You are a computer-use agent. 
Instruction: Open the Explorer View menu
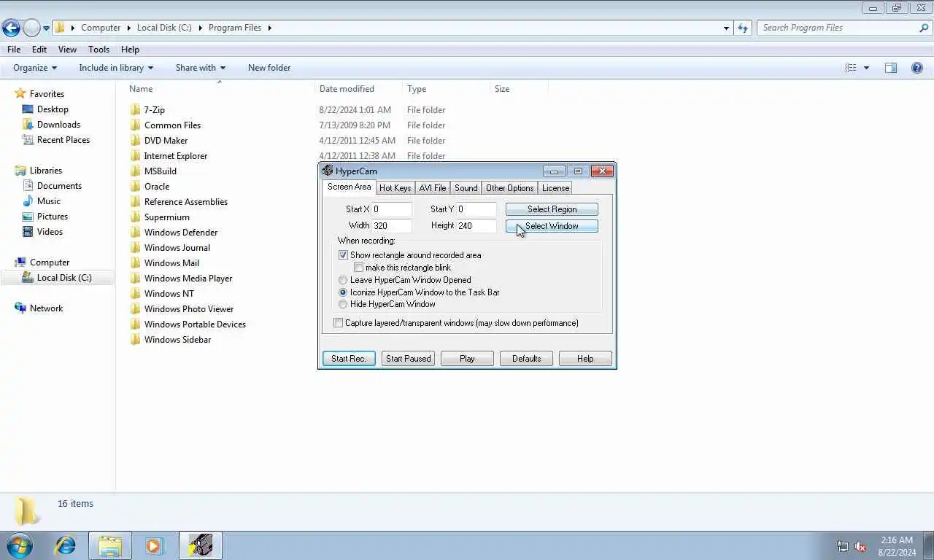67,50
